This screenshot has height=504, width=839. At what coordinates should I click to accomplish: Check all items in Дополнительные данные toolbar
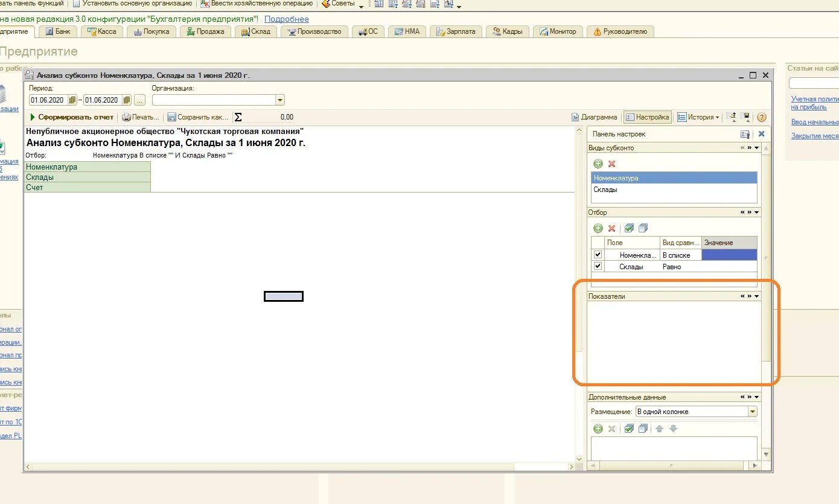tap(629, 429)
